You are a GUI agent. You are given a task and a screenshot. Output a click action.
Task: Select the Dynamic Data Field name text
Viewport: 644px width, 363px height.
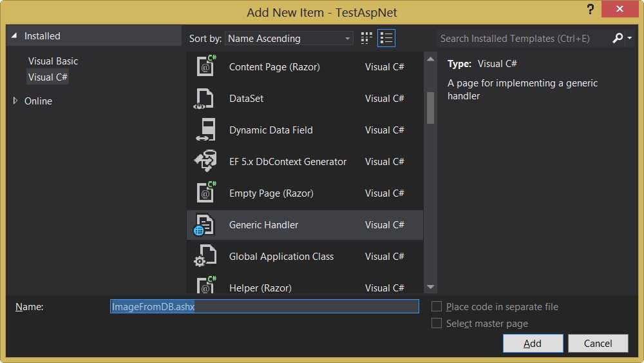click(270, 130)
